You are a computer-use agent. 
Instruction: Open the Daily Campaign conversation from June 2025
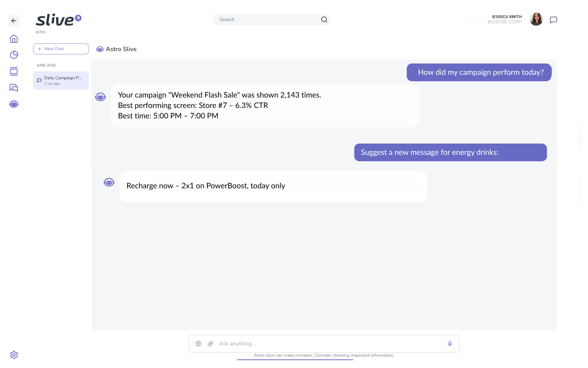click(61, 80)
